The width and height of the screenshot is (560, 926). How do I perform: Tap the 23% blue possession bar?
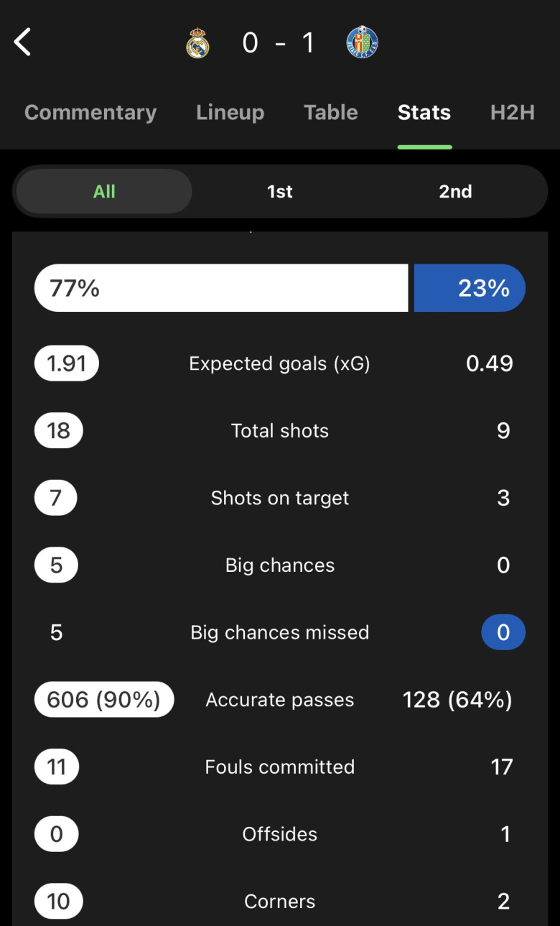[x=470, y=288]
